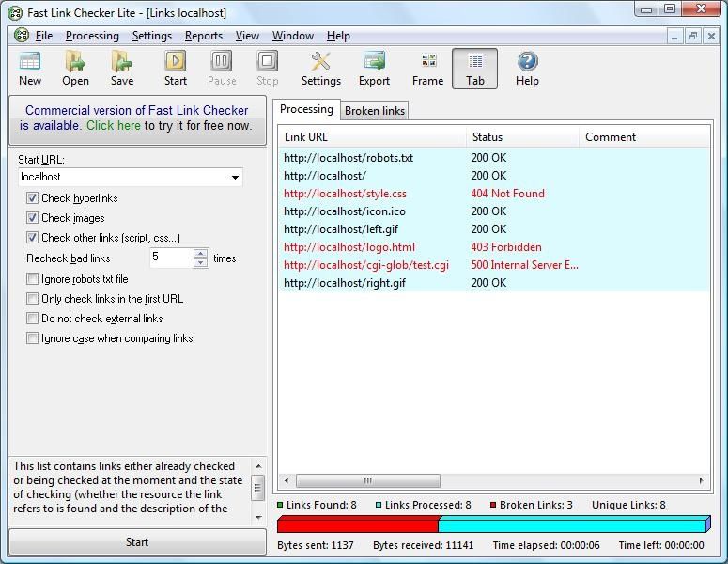Select the Processing tab
This screenshot has width=728, height=564.
coord(306,109)
